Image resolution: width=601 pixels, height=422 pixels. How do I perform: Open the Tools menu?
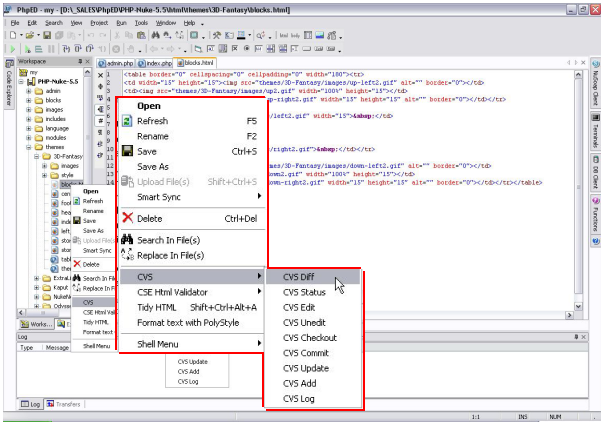(141, 23)
